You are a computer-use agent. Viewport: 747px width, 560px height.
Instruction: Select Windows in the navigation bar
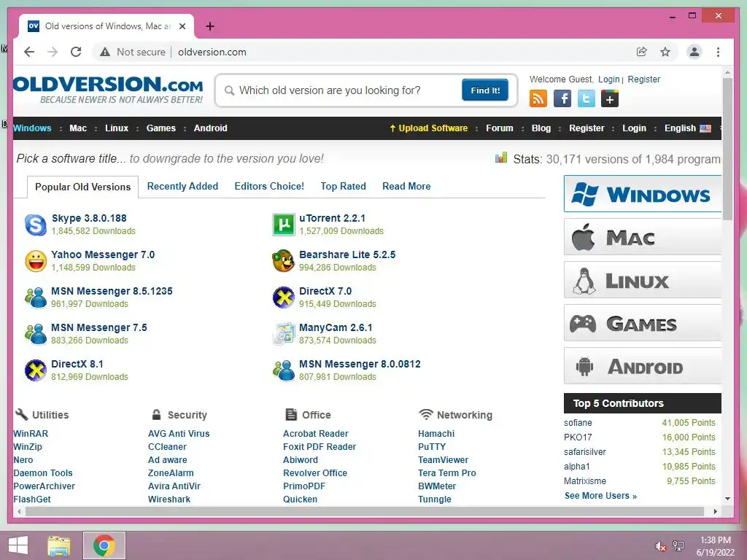click(x=32, y=128)
